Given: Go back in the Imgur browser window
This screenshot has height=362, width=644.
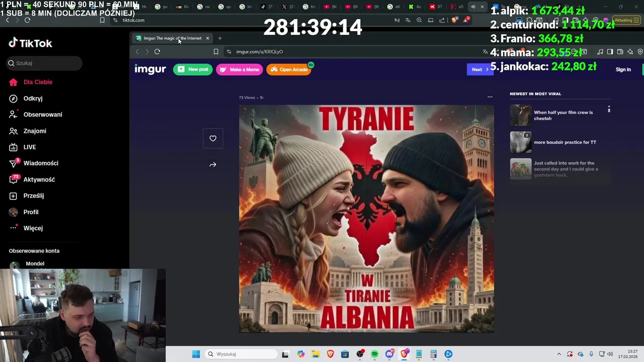Looking at the screenshot, I should (x=137, y=51).
